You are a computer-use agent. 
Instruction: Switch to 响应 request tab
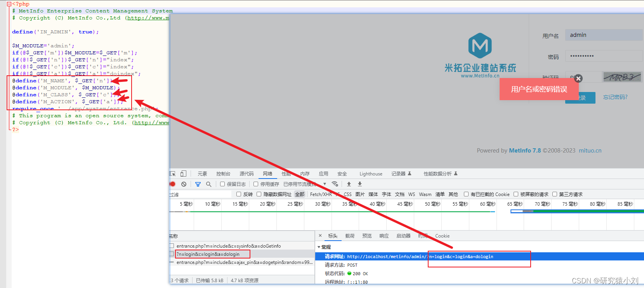point(384,236)
